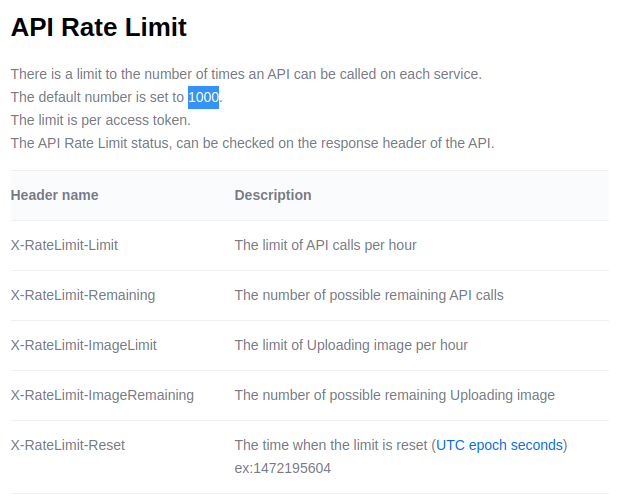Click the example value ex:1472195604
Screen dimensions: 621x496
point(283,468)
